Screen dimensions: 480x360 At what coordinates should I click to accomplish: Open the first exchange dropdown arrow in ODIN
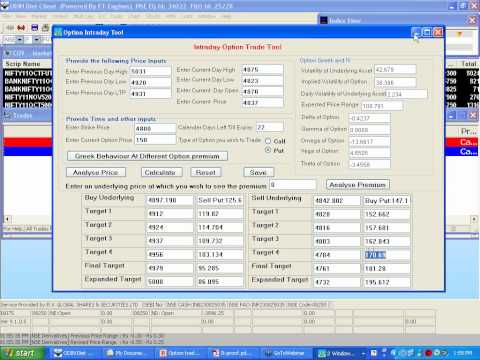coord(20,40)
